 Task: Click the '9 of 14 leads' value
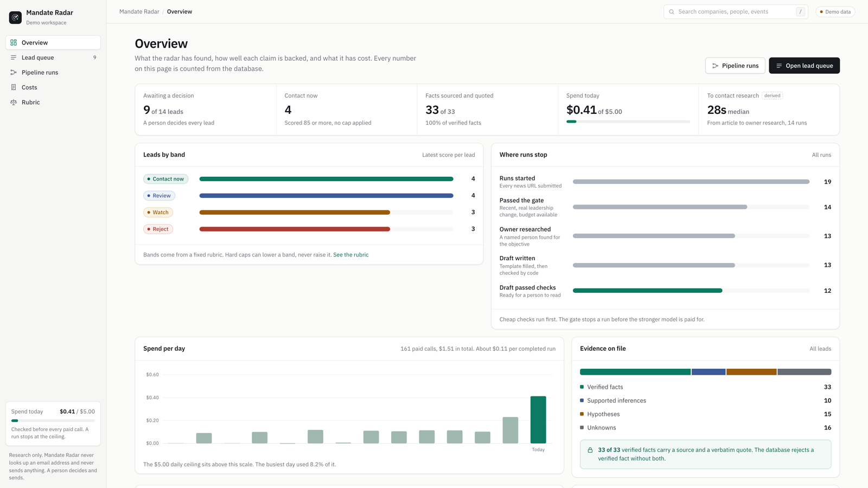point(163,110)
